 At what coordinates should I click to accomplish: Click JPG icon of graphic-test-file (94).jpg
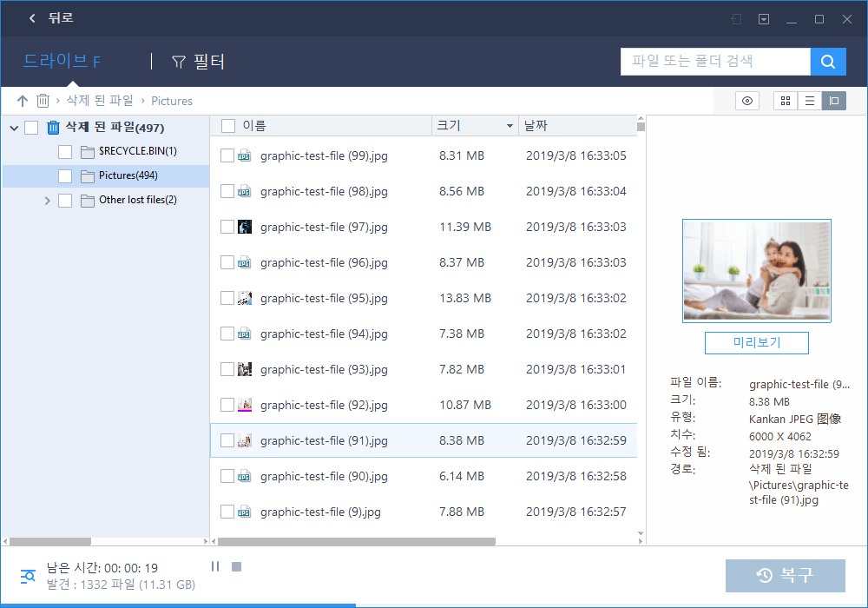point(244,334)
